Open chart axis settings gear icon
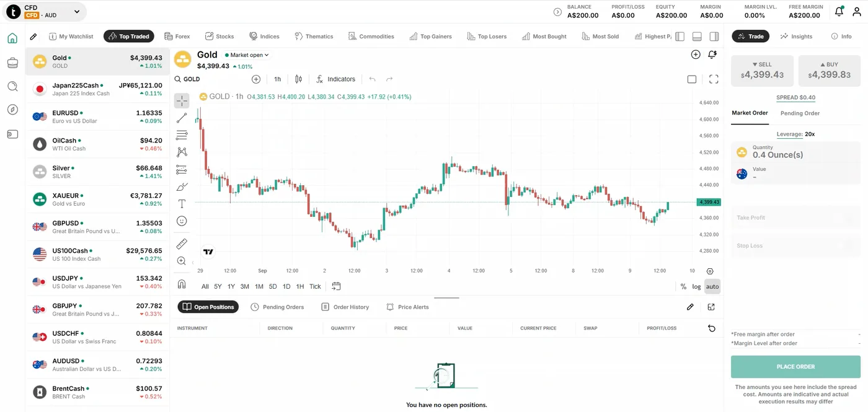Image resolution: width=868 pixels, height=412 pixels. tap(710, 271)
